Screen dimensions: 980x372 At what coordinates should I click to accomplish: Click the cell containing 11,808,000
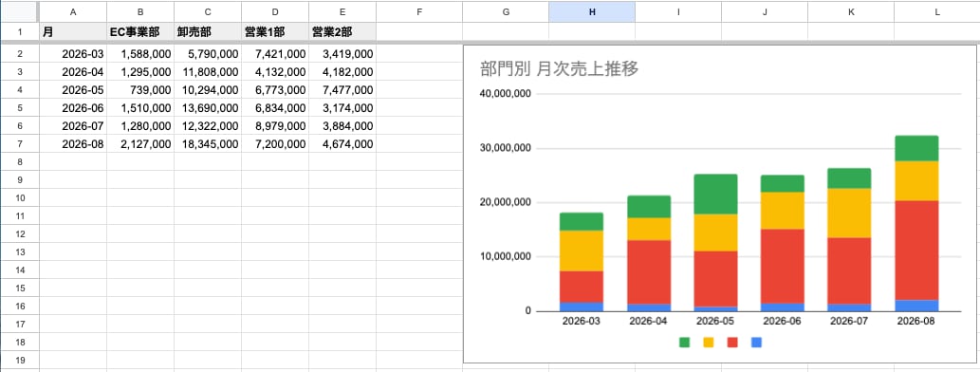click(x=208, y=72)
